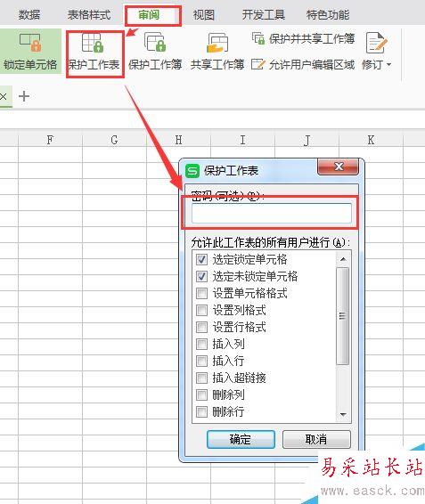
Task: Click the Track Changes (修订) icon
Action: click(x=376, y=43)
